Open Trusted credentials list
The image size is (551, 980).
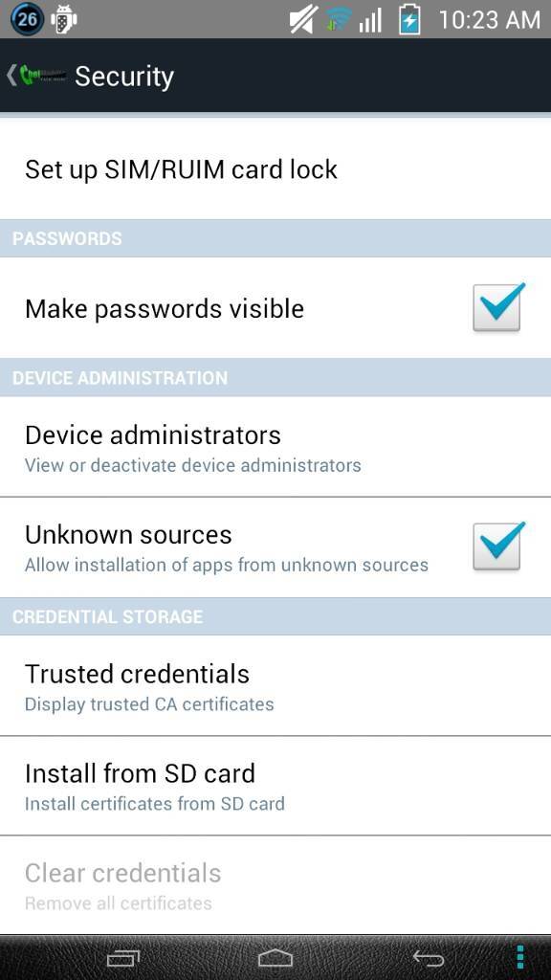click(275, 685)
